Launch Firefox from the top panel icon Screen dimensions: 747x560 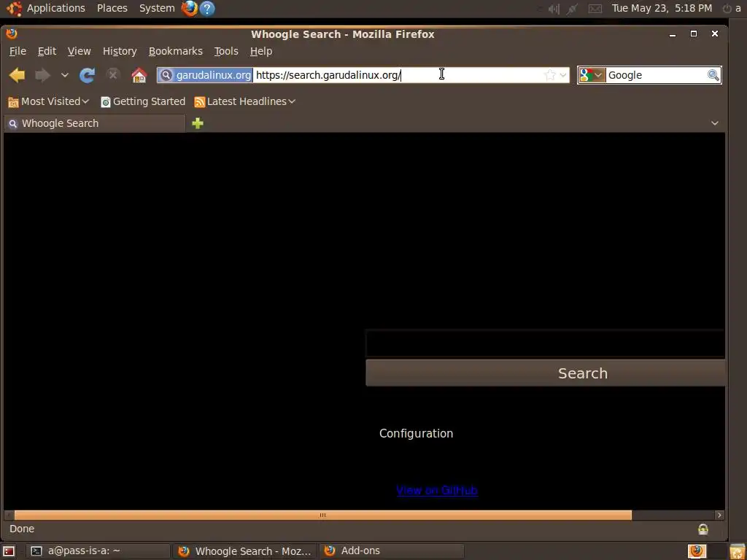pos(190,8)
